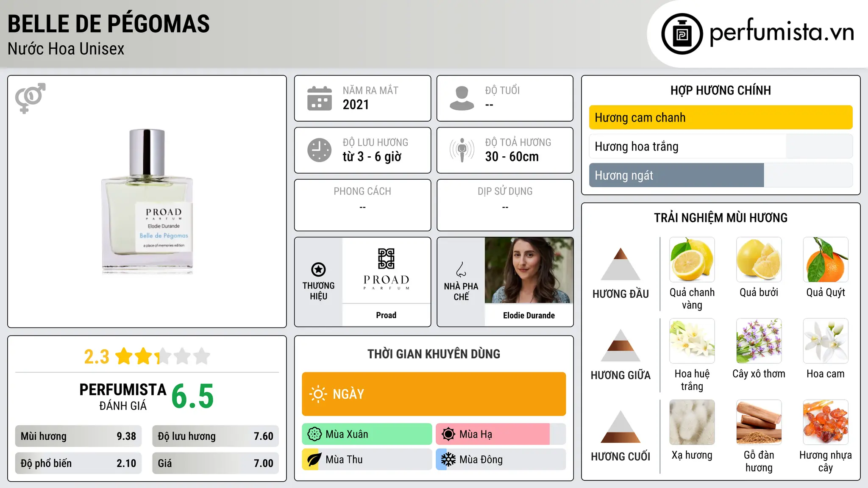Screen dimensions: 868x488
Task: Select the Hoa cam orange blossom image
Action: 826,341
